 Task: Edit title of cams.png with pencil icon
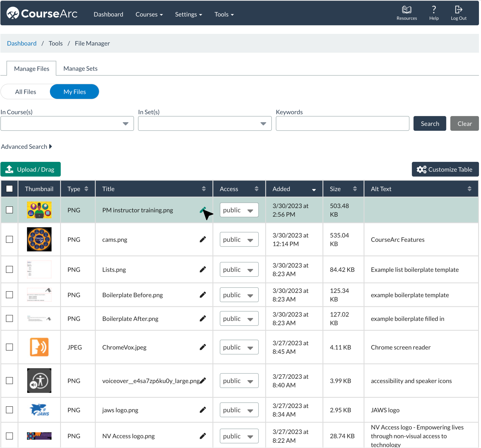point(203,239)
